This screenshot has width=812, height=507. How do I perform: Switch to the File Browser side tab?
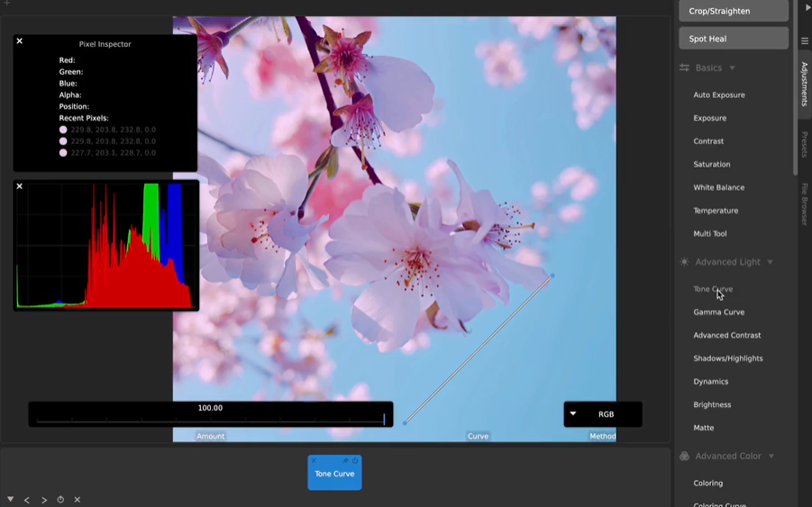804,204
